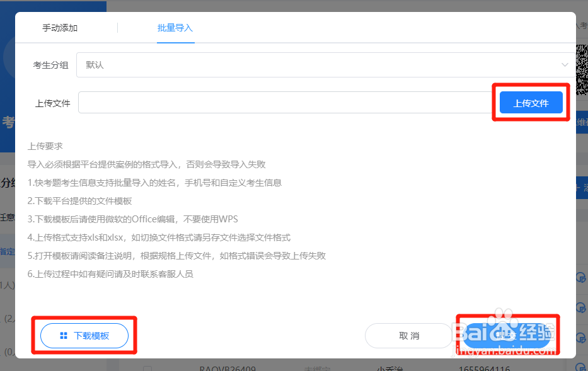Cancel the import dialog with 取消
588x371 pixels.
point(408,336)
